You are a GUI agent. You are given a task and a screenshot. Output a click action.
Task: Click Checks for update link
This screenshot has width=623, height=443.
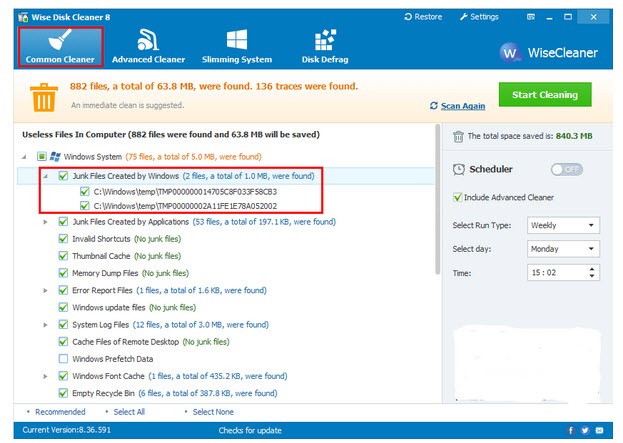pyautogui.click(x=250, y=430)
